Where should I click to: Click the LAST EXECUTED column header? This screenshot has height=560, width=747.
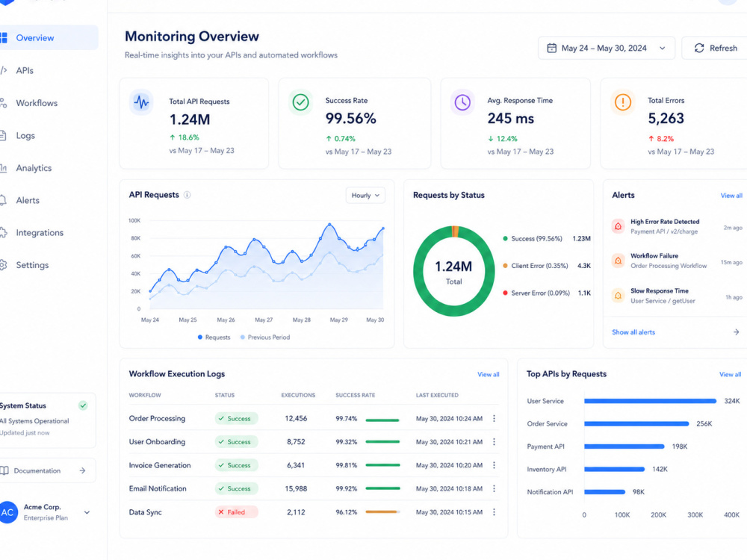coord(437,395)
